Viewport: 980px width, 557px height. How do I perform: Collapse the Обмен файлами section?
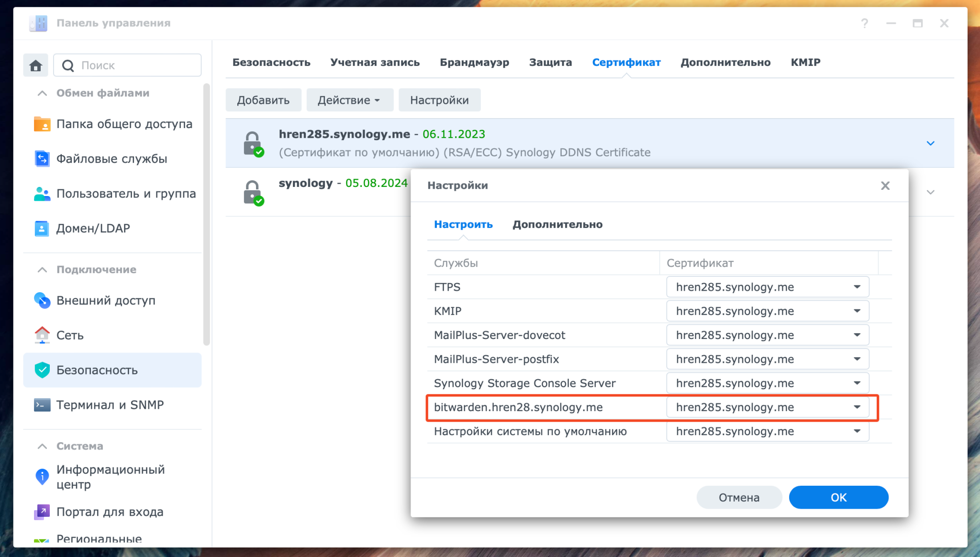42,93
